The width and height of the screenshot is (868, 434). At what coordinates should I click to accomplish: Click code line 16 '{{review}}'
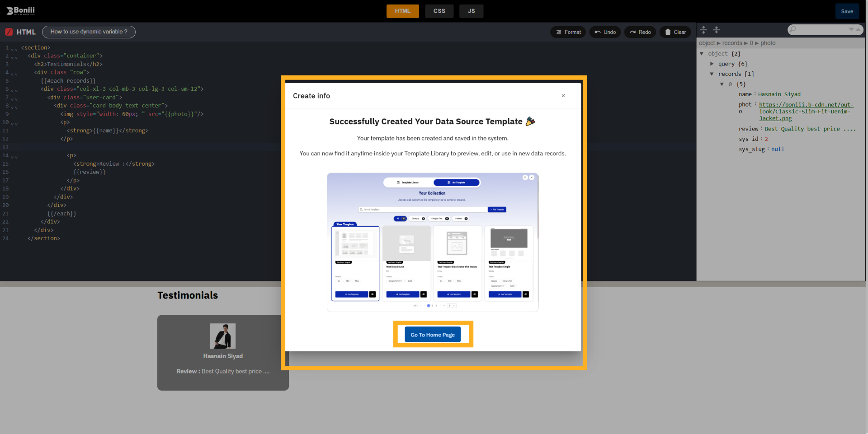click(x=90, y=172)
